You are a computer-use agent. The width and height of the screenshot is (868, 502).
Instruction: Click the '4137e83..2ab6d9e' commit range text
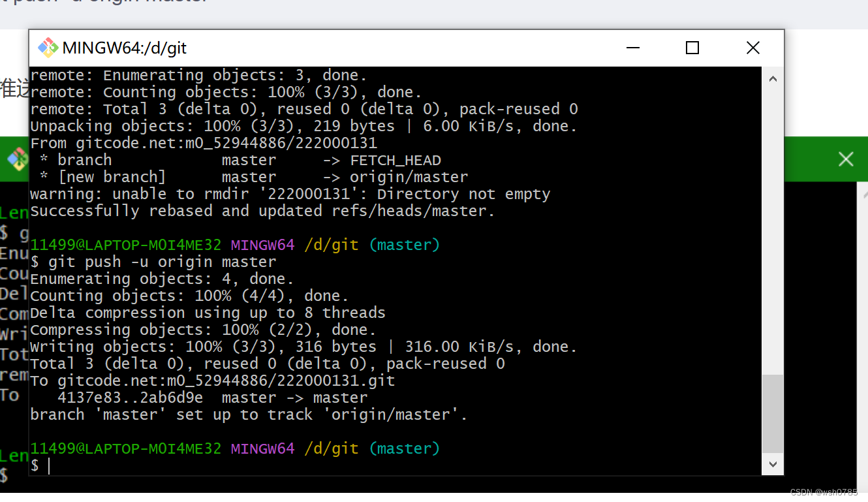click(x=130, y=398)
